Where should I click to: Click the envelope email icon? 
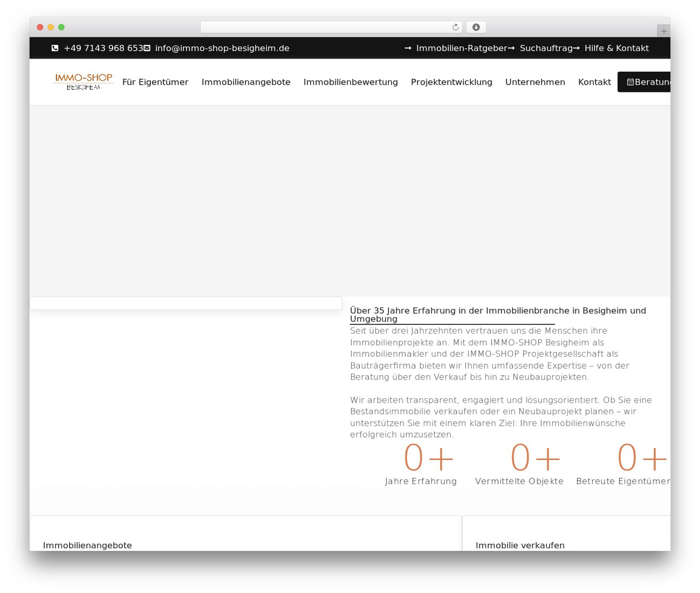147,48
